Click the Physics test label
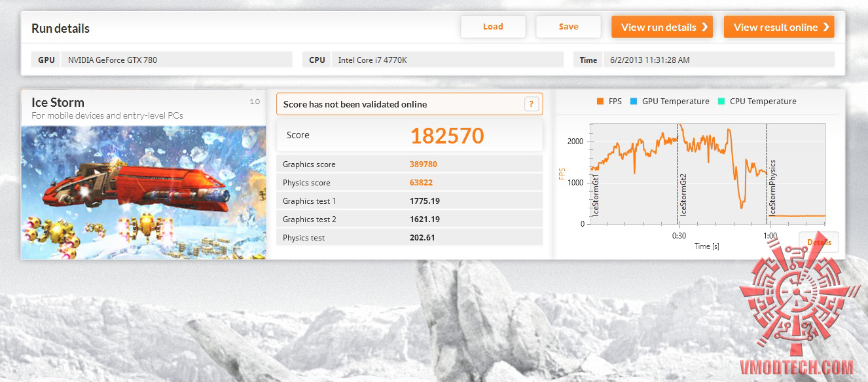This screenshot has width=868, height=382. click(304, 238)
